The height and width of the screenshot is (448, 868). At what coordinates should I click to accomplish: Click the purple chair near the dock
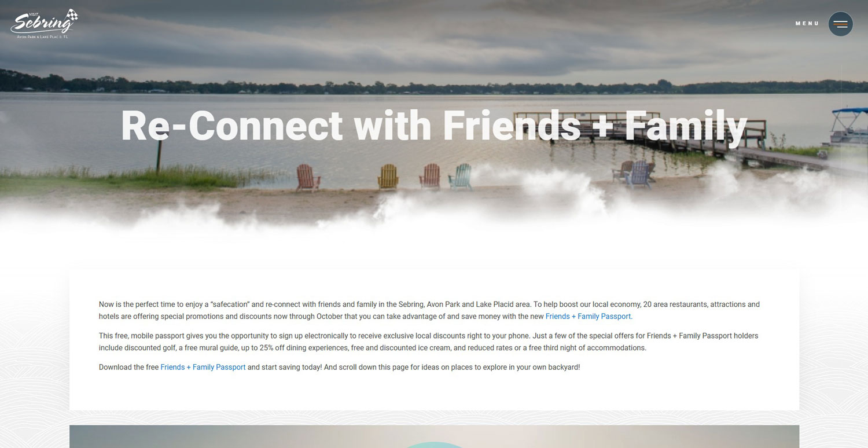point(638,173)
